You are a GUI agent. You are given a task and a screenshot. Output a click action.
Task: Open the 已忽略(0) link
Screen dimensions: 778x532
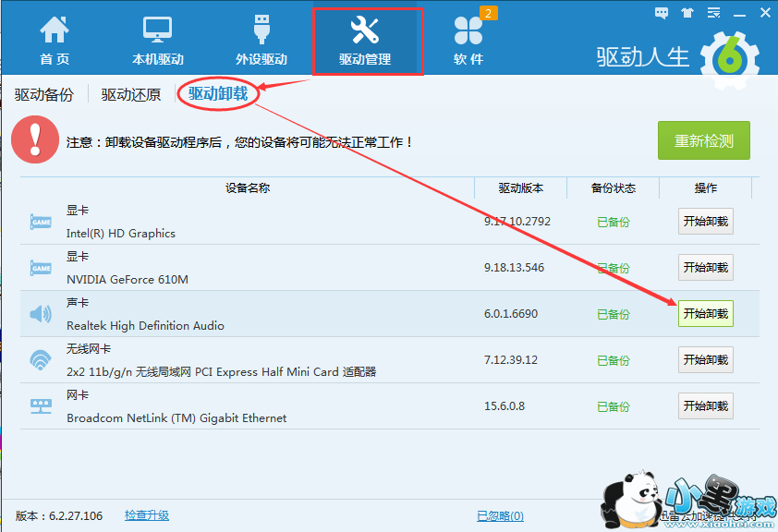pyautogui.click(x=500, y=516)
